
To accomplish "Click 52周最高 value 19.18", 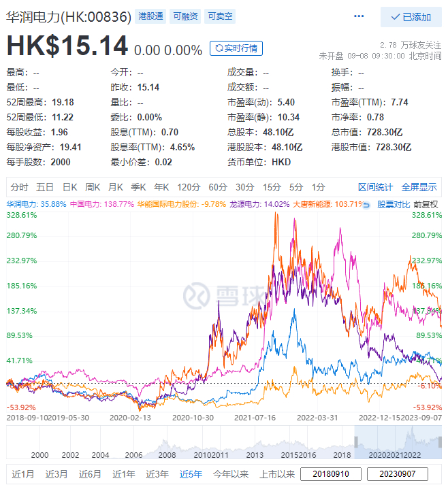I will (x=63, y=103).
